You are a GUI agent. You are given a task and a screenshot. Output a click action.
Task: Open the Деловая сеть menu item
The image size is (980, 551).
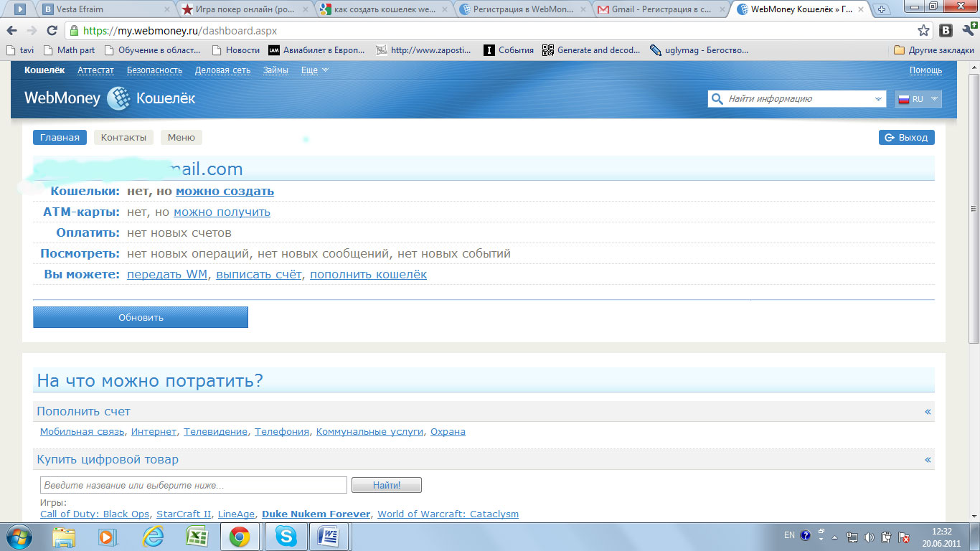[222, 70]
